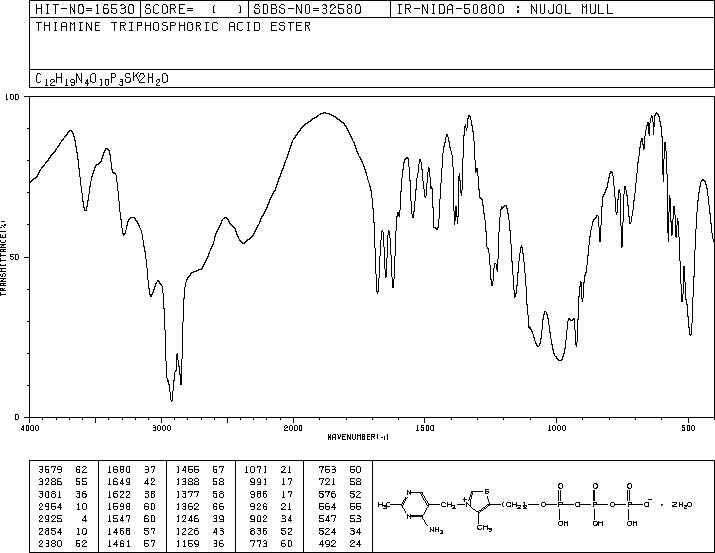
Task: Select peak table entry 492
Action: click(x=327, y=544)
